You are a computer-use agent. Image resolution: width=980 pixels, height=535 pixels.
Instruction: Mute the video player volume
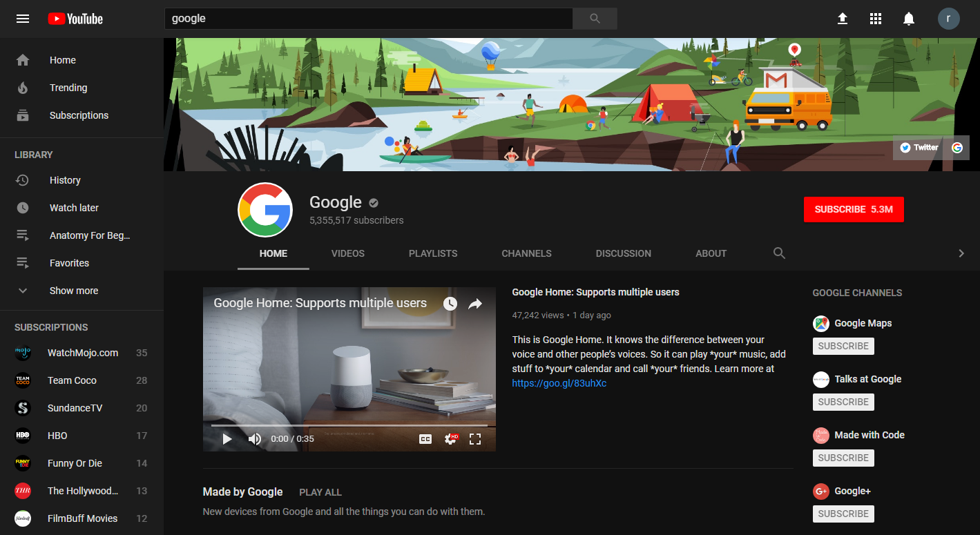[255, 439]
